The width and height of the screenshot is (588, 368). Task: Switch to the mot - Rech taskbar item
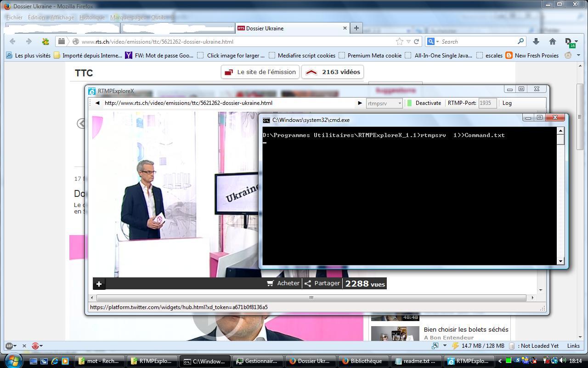tap(99, 361)
